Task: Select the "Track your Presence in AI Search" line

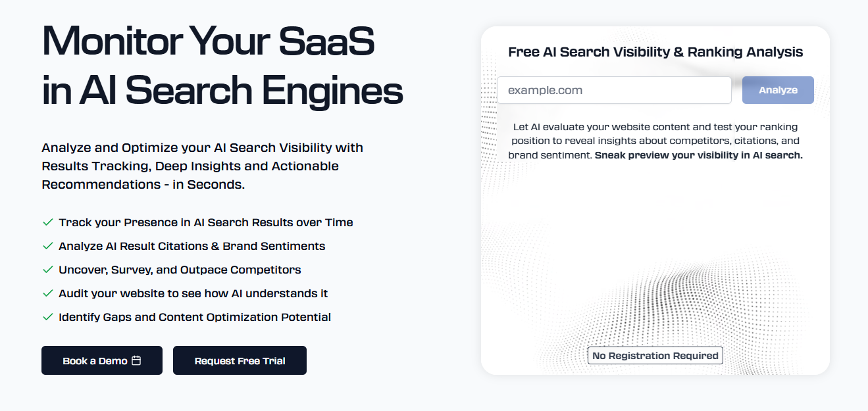Action: [206, 222]
